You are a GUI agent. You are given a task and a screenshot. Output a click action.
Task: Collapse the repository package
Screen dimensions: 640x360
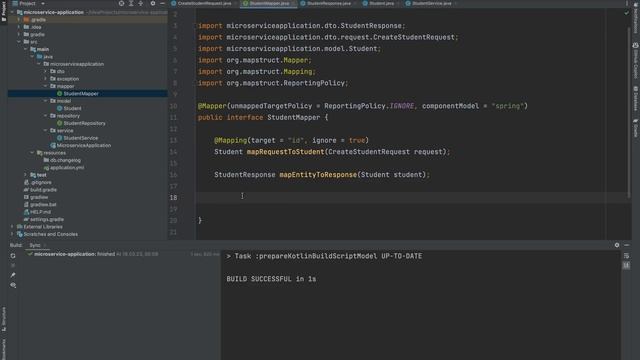(45, 116)
